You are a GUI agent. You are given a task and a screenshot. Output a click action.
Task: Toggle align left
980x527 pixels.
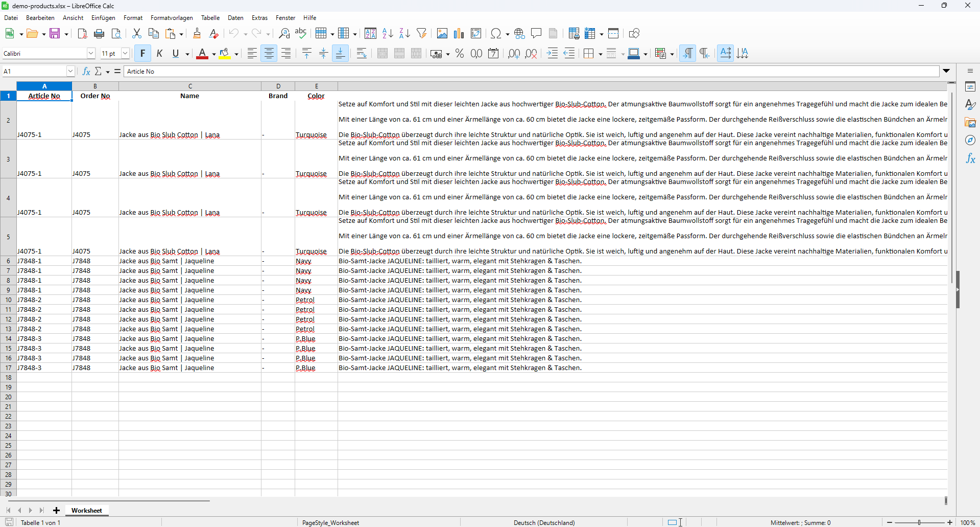(252, 54)
